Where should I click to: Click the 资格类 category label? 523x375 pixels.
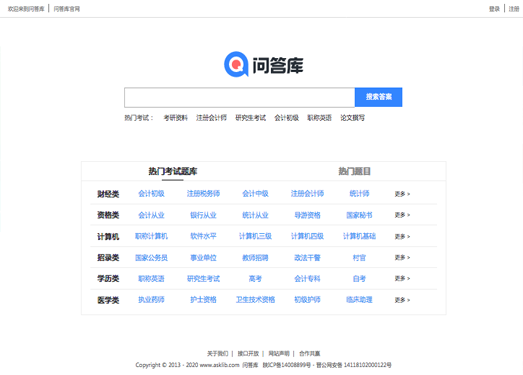pyautogui.click(x=108, y=215)
